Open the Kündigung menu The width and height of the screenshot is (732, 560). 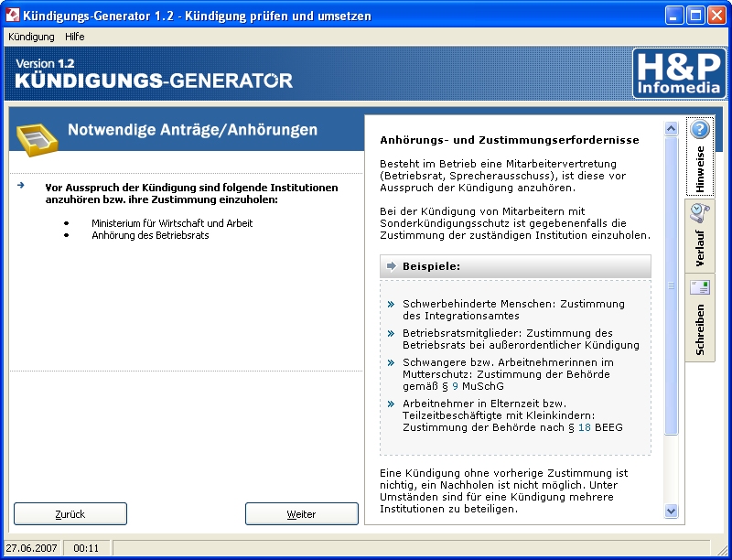coord(31,37)
